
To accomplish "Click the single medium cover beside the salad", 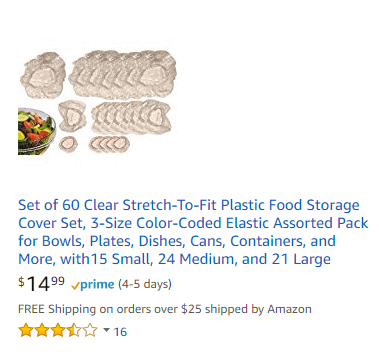I will (72, 116).
